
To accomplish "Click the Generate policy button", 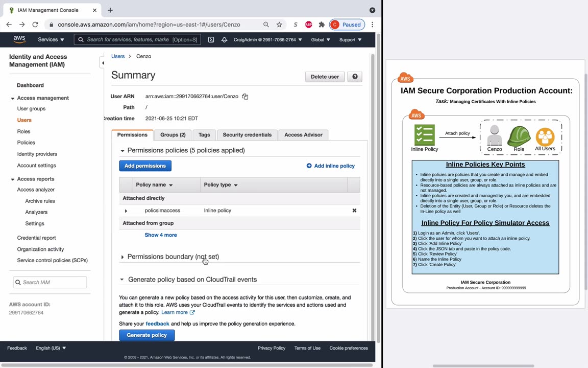I will (x=146, y=335).
